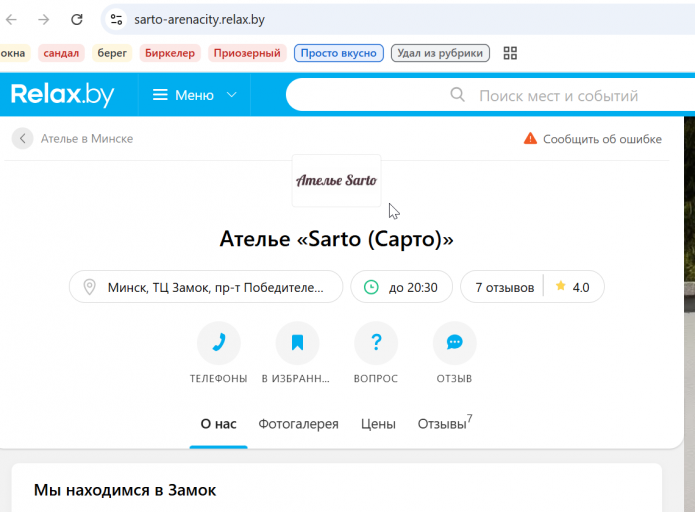Switch to the Отзывы tab

[445, 423]
